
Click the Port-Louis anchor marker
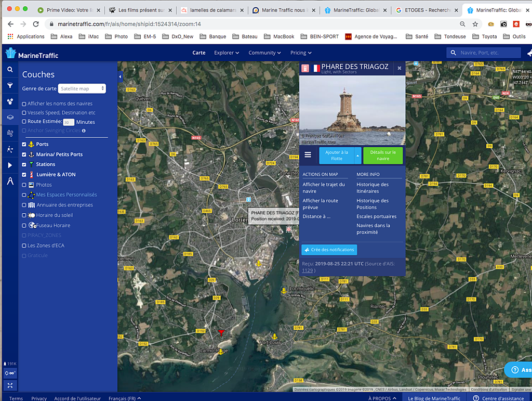274,337
